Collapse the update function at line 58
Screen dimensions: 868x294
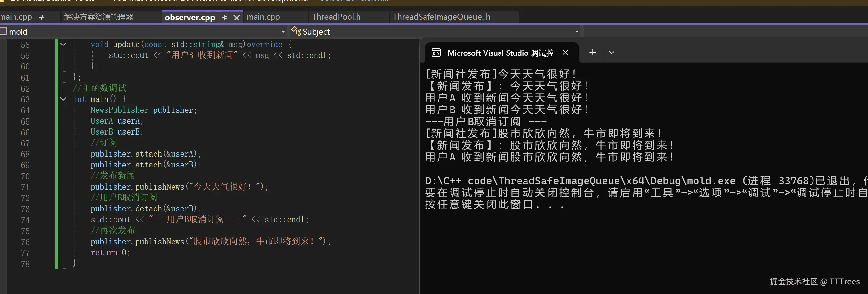[63, 44]
